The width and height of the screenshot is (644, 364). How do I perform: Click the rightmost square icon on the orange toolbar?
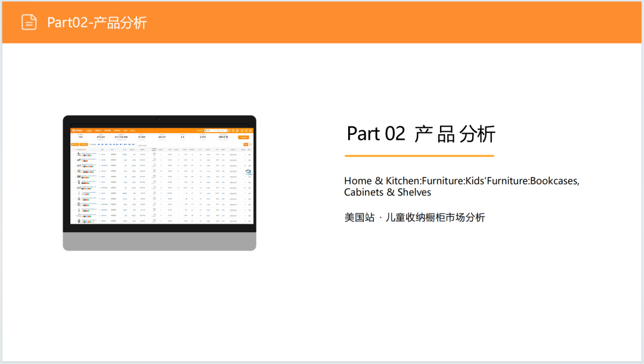click(x=250, y=131)
